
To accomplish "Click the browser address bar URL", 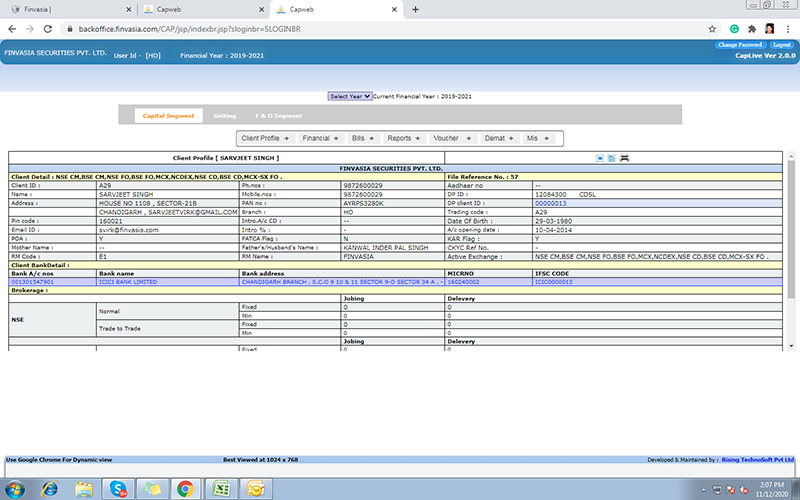I will tap(190, 29).
